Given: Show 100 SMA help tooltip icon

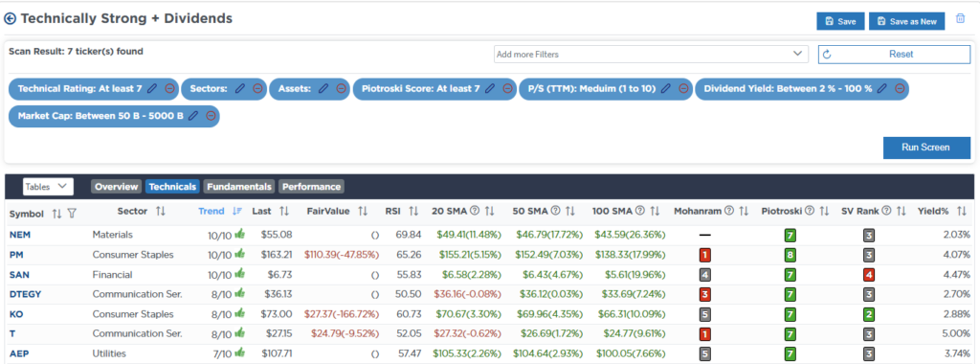Looking at the screenshot, I should pos(640,212).
